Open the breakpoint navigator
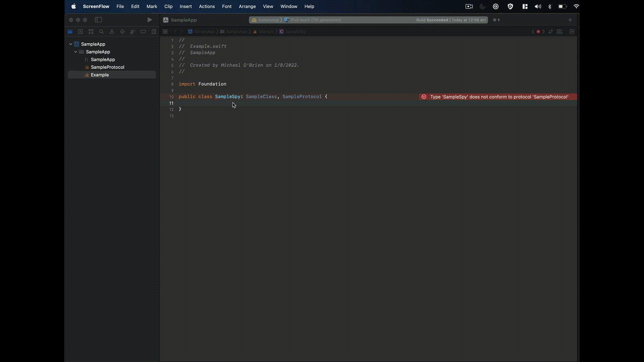The height and width of the screenshot is (362, 644). click(143, 32)
